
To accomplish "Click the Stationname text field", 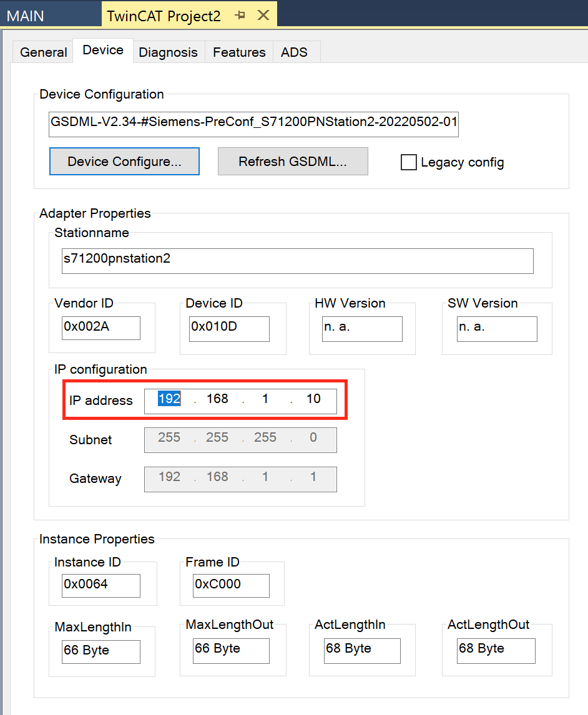I will click(x=297, y=261).
